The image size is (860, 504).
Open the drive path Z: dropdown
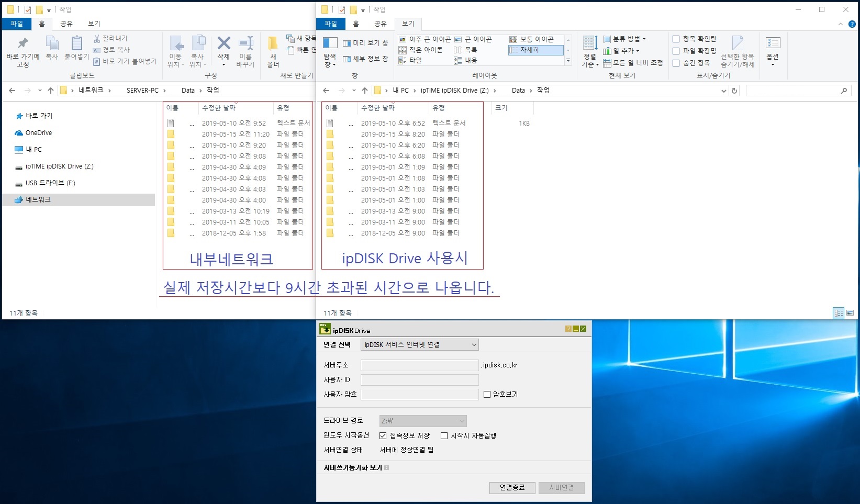(x=423, y=421)
